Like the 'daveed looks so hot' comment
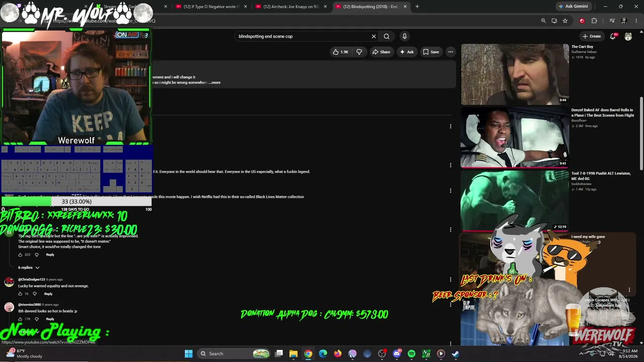This screenshot has height=362, width=644. [x=21, y=319]
